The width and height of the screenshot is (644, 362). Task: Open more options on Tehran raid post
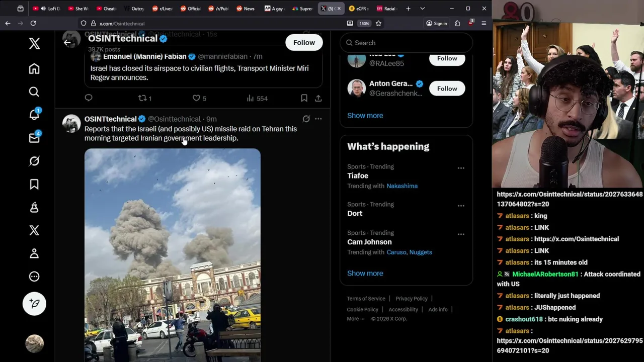[318, 119]
